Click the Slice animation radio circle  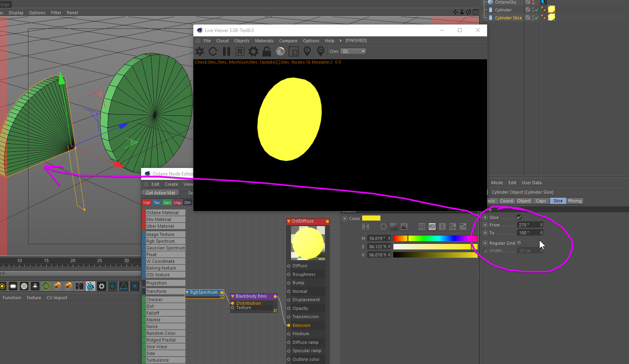tap(485, 217)
